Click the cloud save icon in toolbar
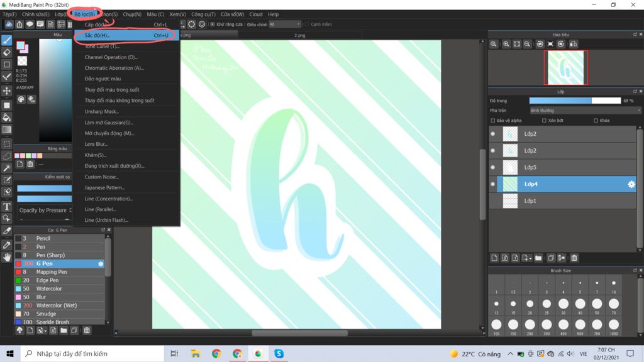The height and width of the screenshot is (362, 644). pyautogui.click(x=9, y=25)
